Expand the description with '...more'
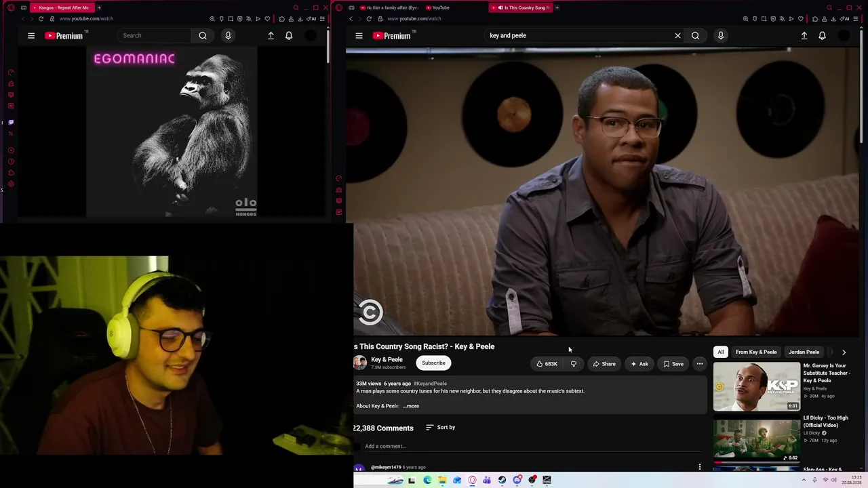 pos(411,406)
